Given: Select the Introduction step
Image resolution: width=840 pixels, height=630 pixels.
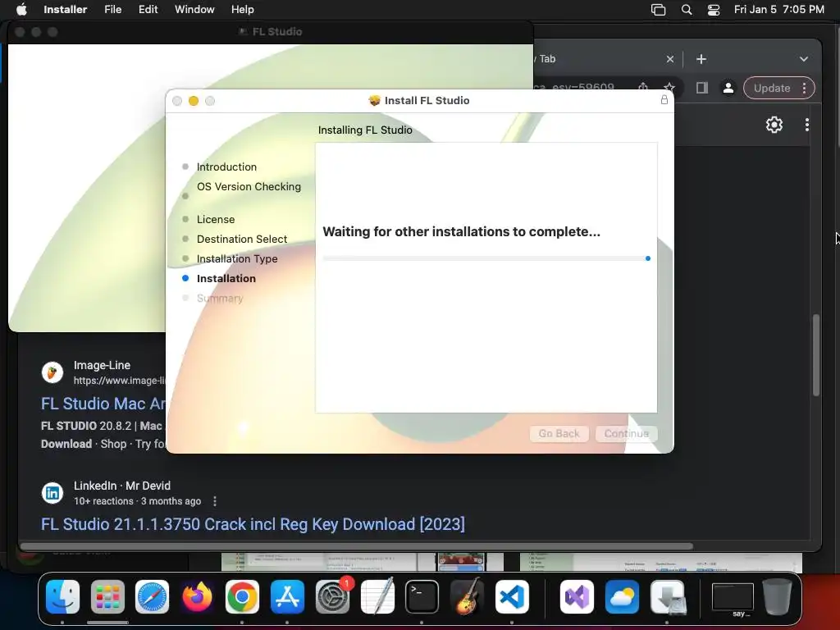Looking at the screenshot, I should [226, 167].
